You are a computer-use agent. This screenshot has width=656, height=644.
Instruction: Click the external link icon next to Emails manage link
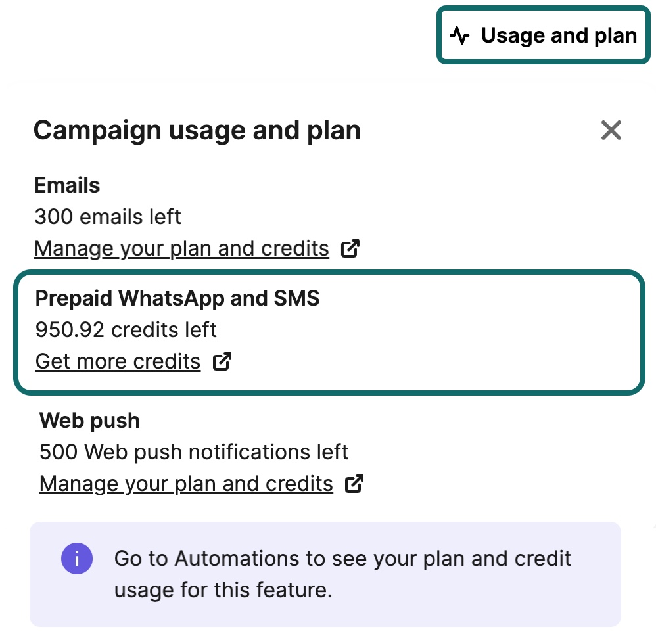(350, 248)
